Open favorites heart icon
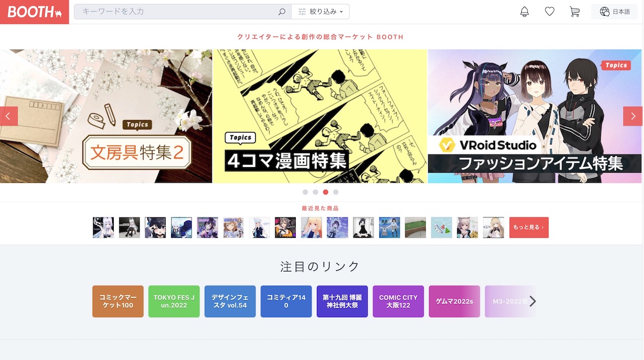Viewport: 644px width, 360px height. click(x=549, y=12)
